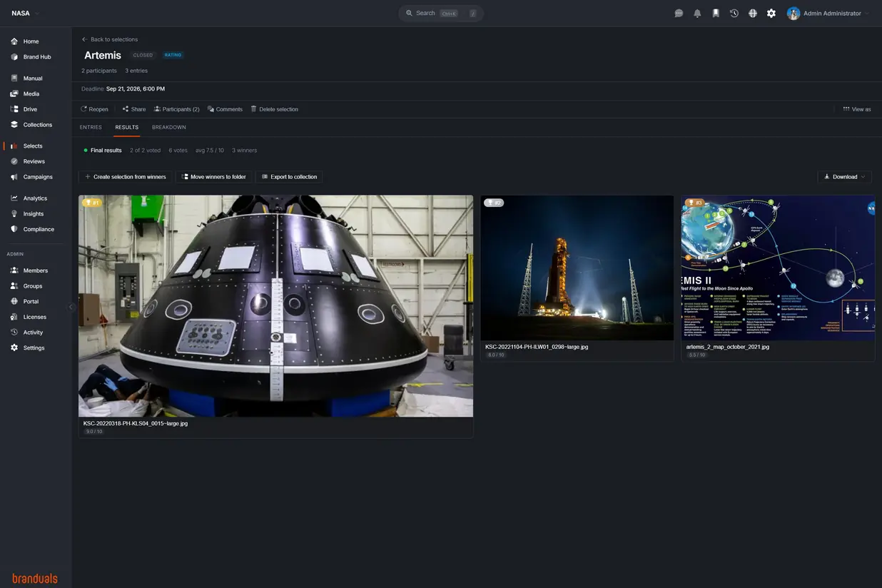
Task: Select the Results tab
Action: (127, 127)
